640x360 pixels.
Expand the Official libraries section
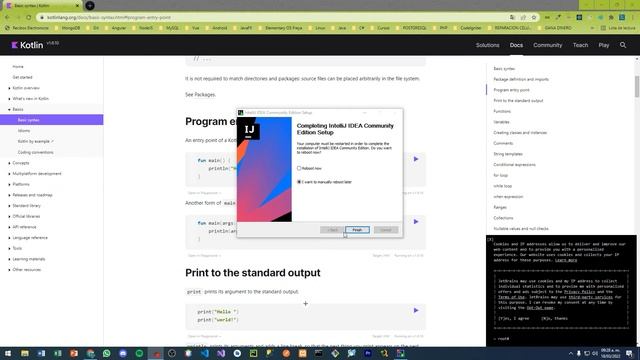[x=26, y=216]
